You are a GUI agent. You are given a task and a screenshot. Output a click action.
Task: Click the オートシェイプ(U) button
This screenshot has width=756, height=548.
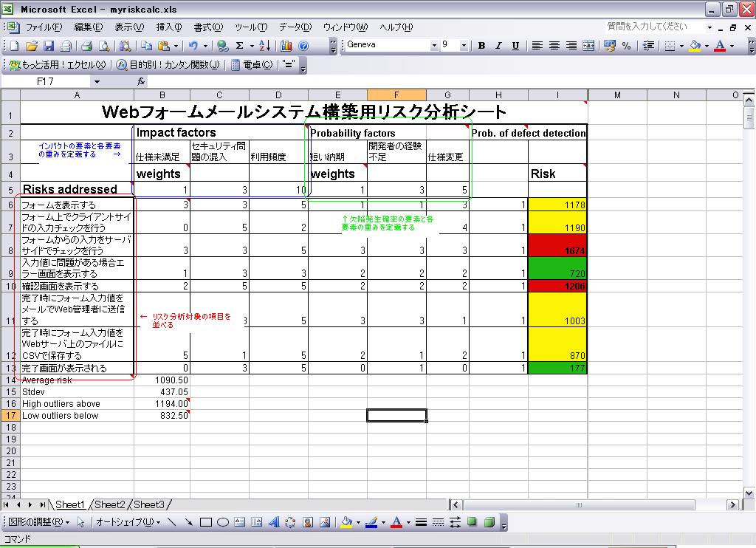tap(127, 523)
